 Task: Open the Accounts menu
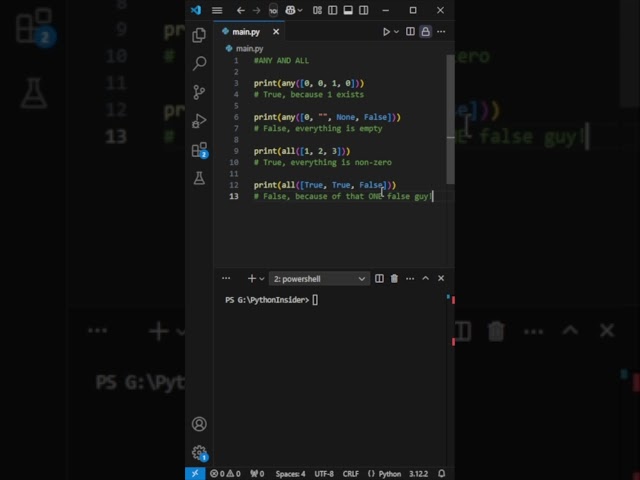[x=199, y=424]
